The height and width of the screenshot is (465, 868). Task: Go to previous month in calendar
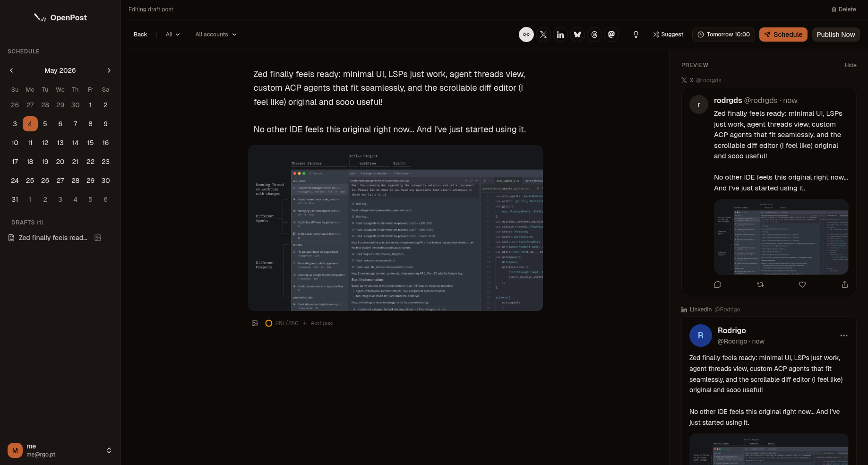click(11, 70)
